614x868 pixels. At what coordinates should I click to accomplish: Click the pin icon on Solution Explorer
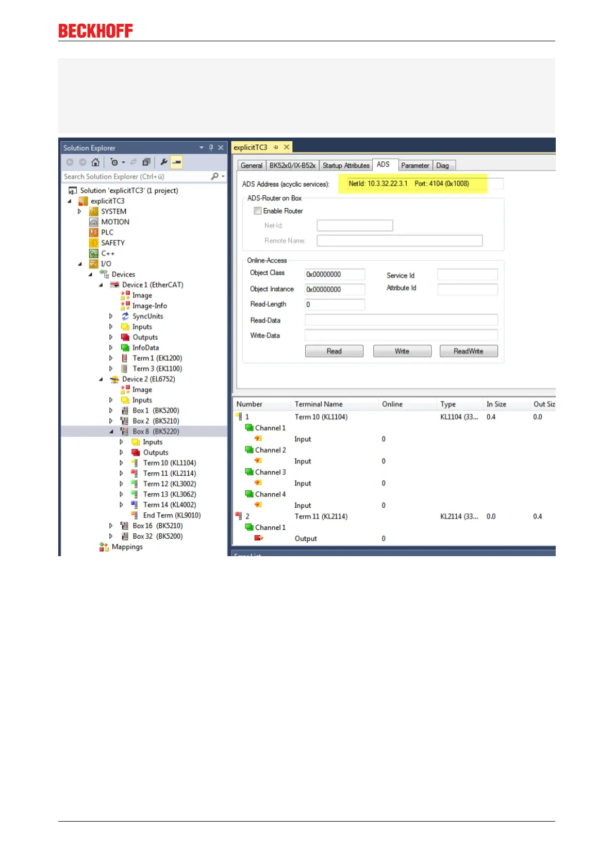pyautogui.click(x=211, y=148)
